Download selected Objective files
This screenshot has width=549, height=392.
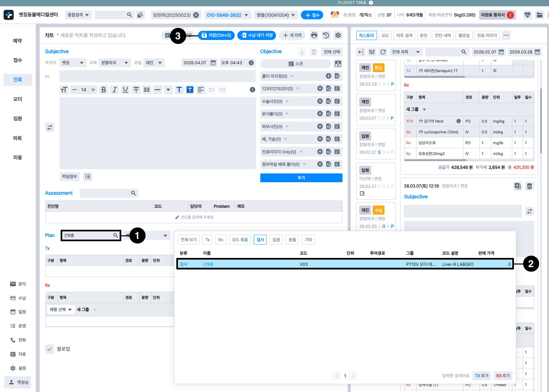click(302, 52)
